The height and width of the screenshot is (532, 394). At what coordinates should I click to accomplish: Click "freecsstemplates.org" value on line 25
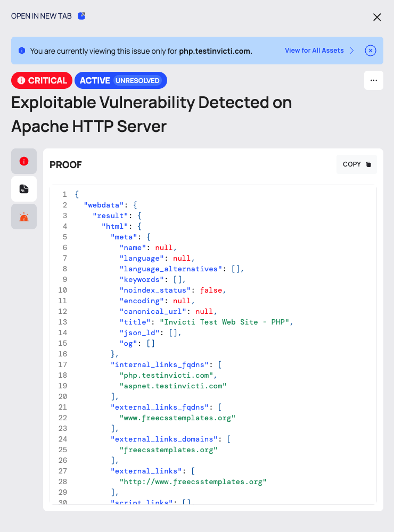click(168, 450)
